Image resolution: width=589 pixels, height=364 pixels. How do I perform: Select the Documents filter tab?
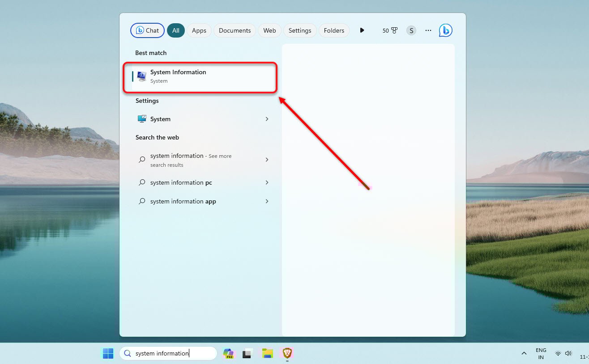pyautogui.click(x=235, y=30)
